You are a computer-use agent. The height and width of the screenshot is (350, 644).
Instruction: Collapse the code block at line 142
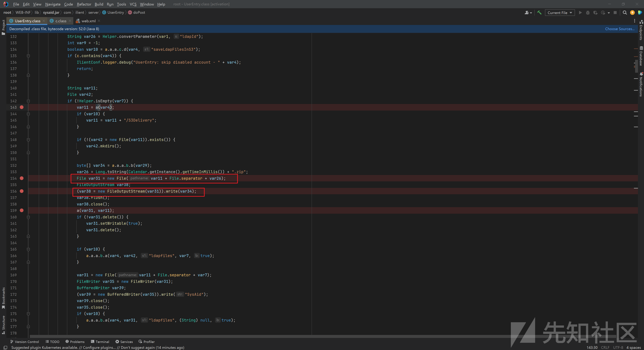coord(28,101)
